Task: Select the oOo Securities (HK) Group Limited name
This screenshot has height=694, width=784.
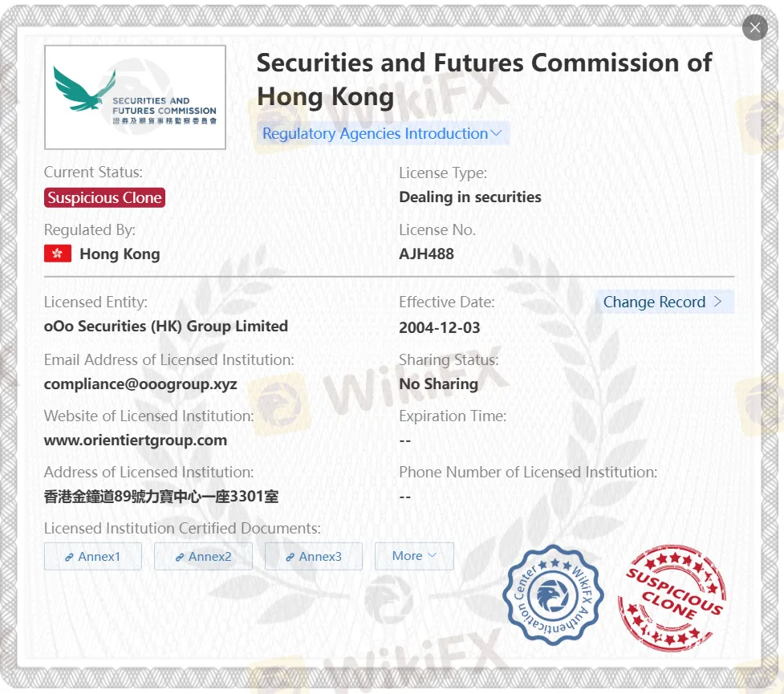Action: point(166,327)
